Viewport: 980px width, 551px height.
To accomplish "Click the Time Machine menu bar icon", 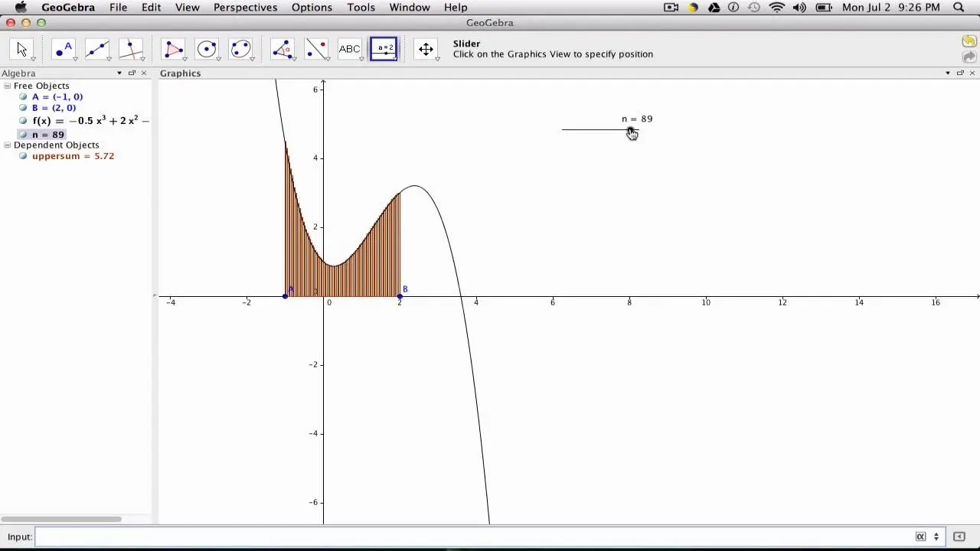I will [754, 8].
